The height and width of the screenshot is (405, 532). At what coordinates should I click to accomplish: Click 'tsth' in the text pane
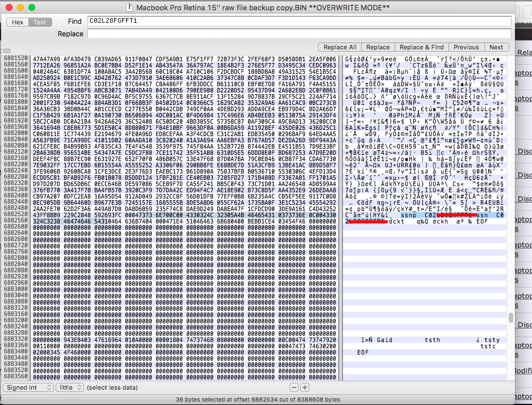pyautogui.click(x=432, y=340)
